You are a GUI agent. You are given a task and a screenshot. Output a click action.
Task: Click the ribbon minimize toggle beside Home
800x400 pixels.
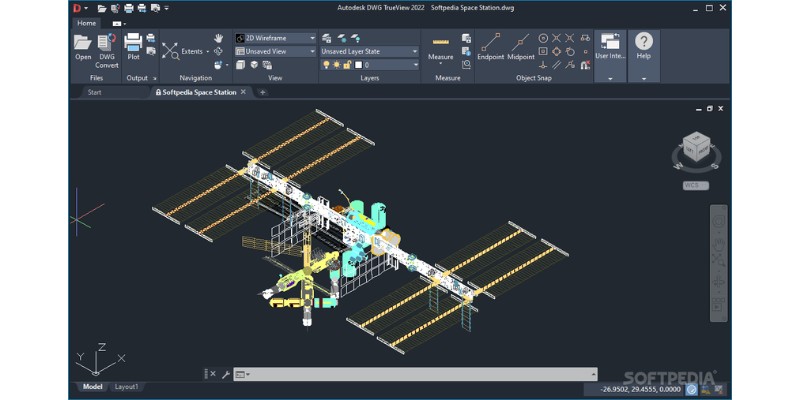(x=119, y=23)
